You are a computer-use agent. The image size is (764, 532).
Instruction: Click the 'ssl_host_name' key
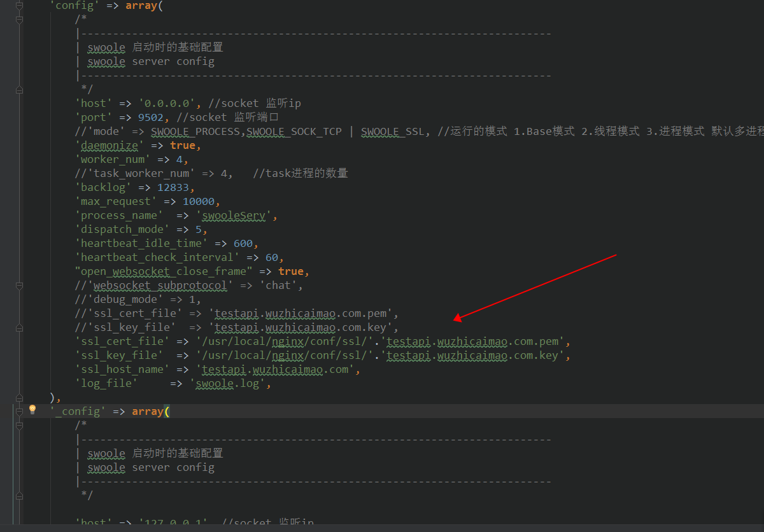pyautogui.click(x=122, y=369)
